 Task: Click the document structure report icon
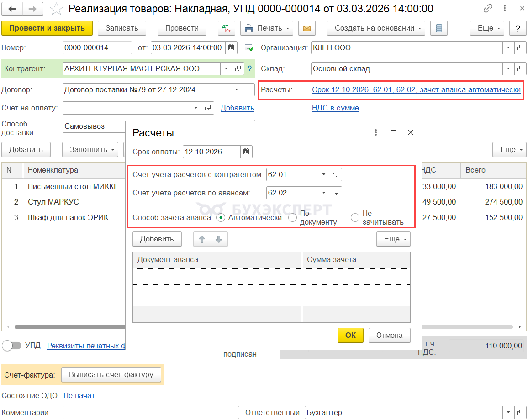pos(439,28)
